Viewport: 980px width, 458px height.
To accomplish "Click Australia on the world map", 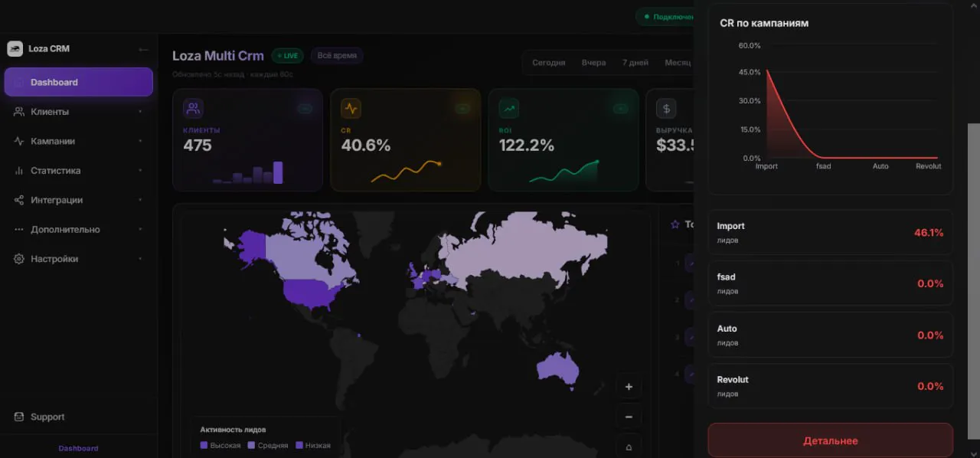I will point(557,370).
